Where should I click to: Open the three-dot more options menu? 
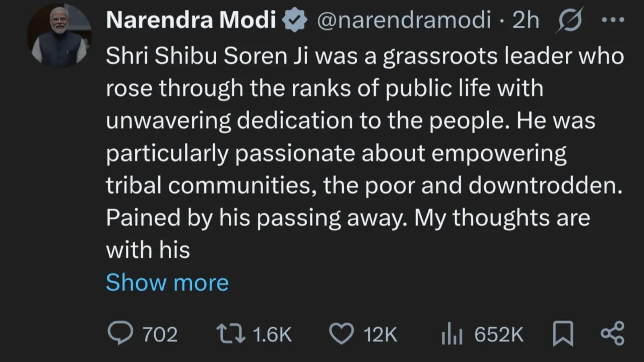click(613, 20)
